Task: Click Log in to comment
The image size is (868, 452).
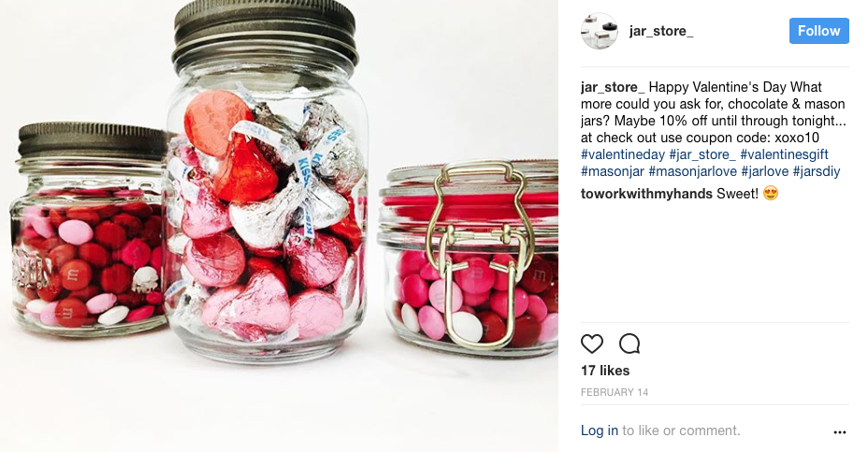Action: (599, 430)
